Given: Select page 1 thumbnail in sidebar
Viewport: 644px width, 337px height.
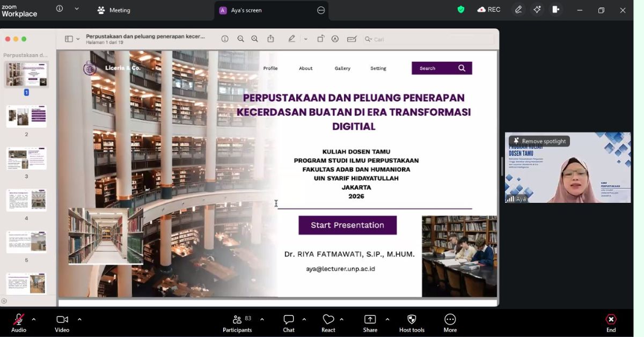Looking at the screenshot, I should click(26, 75).
